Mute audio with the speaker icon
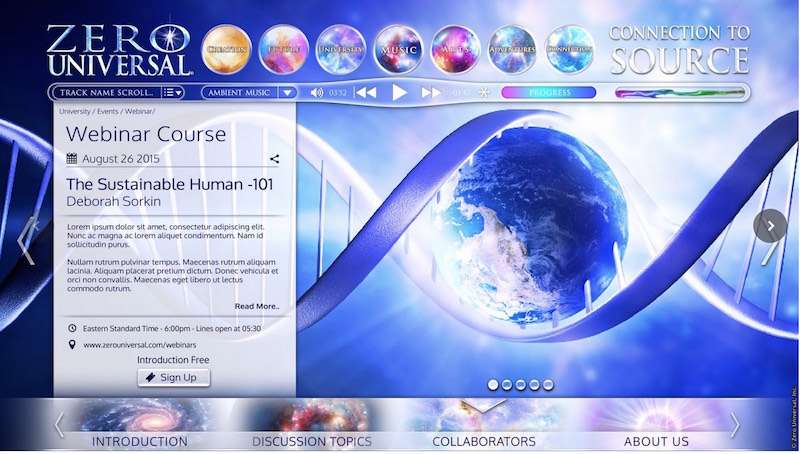 coord(317,92)
